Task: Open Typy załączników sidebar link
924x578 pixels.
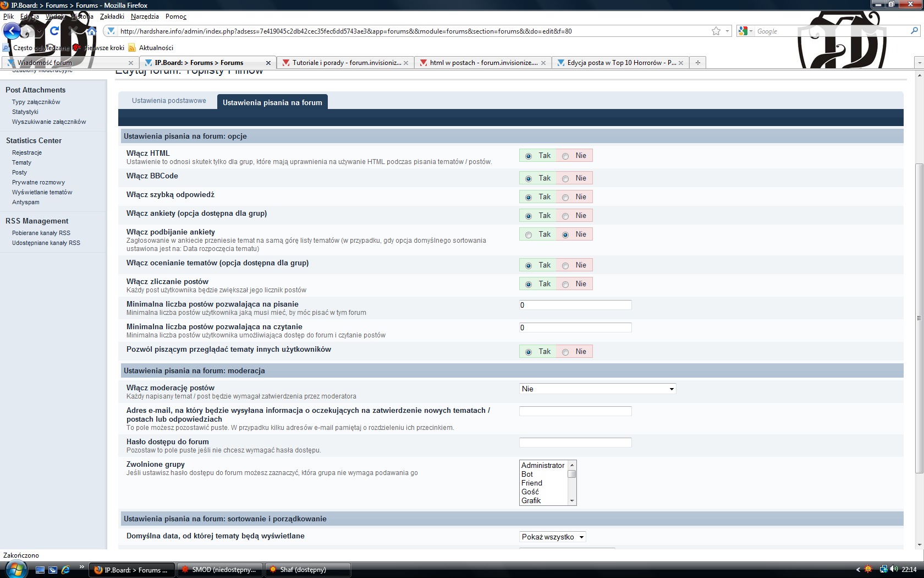Action: point(36,102)
